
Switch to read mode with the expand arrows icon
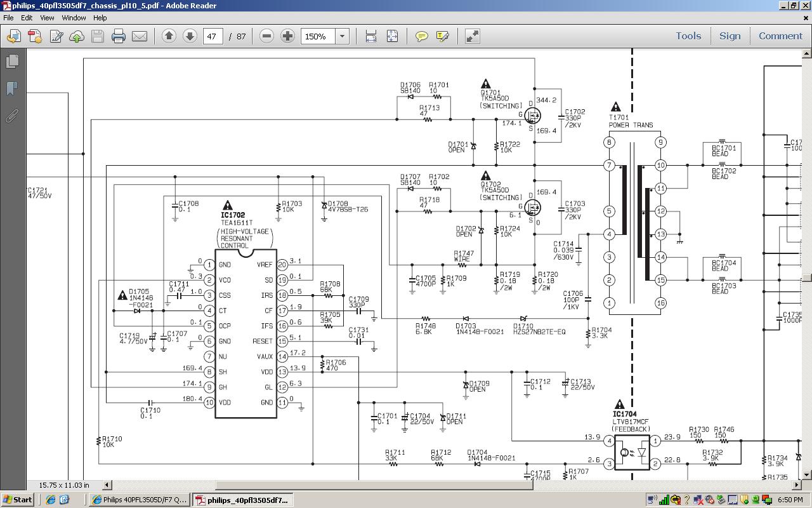(472, 36)
